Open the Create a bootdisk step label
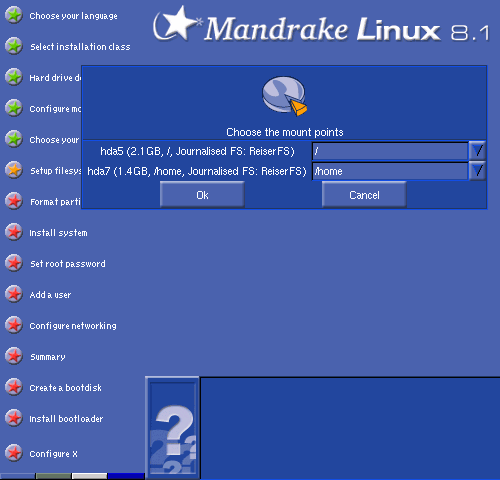Screen dimensions: 500x480 click(x=66, y=388)
